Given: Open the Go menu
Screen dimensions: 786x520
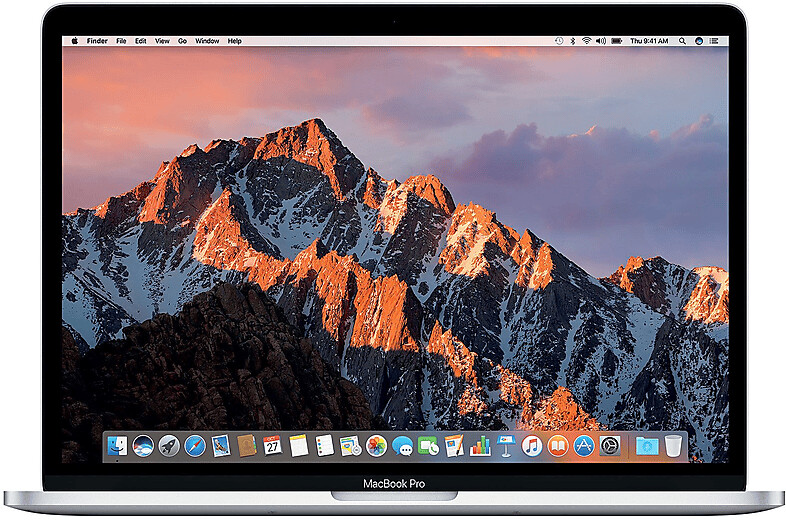Looking at the screenshot, I should click(x=183, y=41).
